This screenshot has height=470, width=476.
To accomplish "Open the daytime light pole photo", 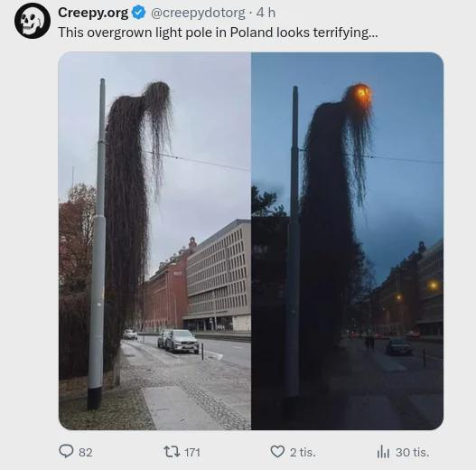I will click(154, 241).
